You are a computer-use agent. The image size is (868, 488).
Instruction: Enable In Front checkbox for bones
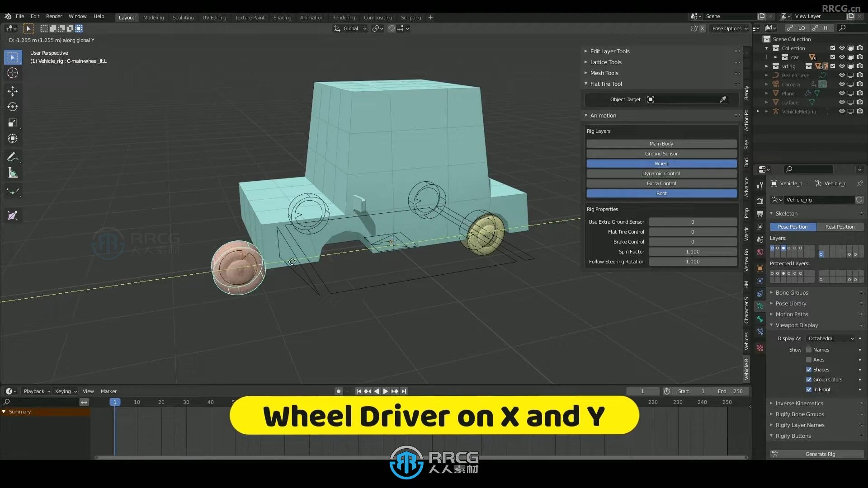[808, 389]
